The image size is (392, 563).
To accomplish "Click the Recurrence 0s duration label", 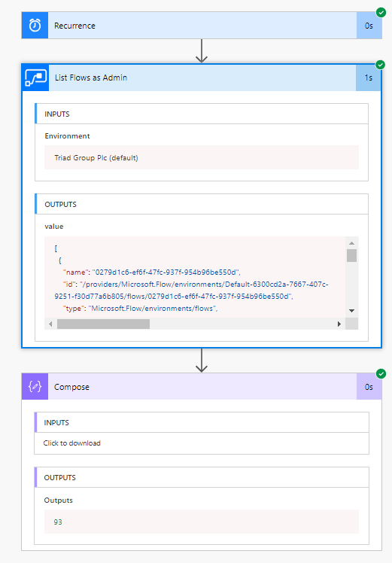I will [x=369, y=26].
